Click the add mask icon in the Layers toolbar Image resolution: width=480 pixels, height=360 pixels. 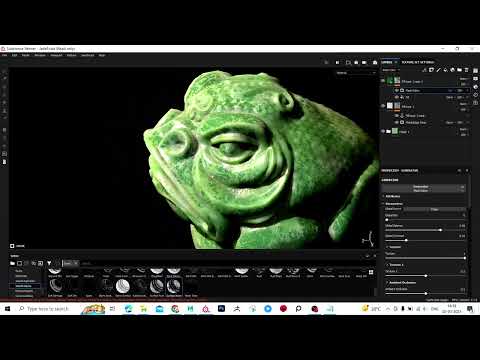(431, 70)
